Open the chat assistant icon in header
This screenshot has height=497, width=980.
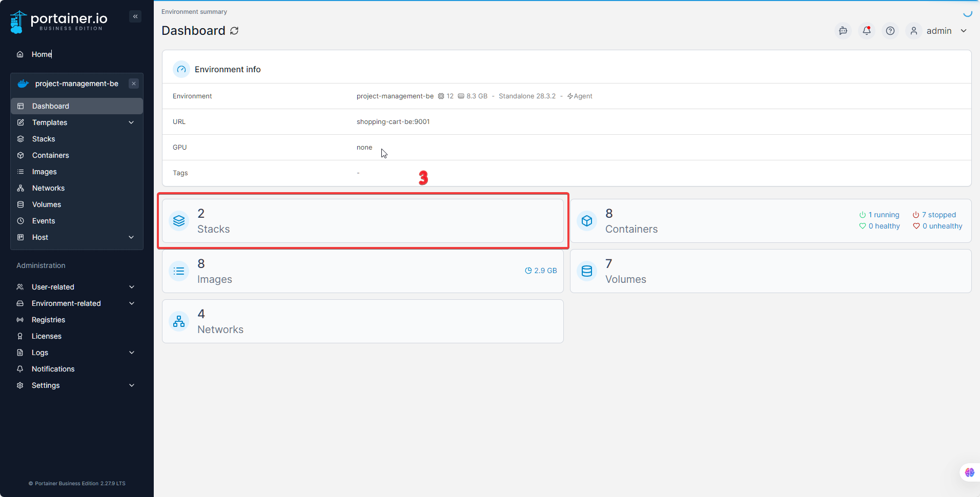[843, 31]
